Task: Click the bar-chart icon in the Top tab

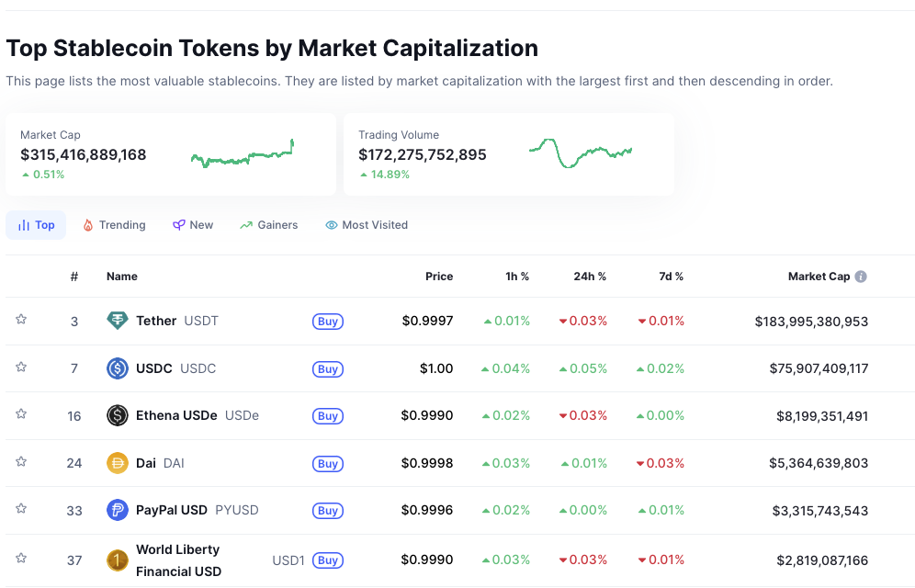Action: point(23,224)
